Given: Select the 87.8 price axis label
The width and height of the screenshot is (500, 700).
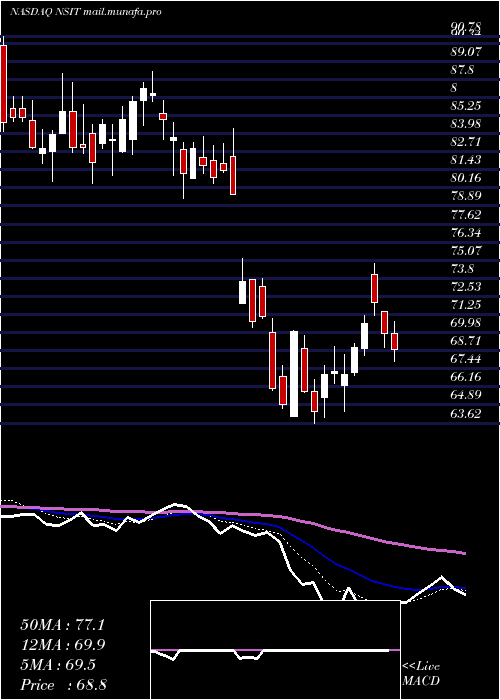Looking at the screenshot, I should pyautogui.click(x=462, y=70).
